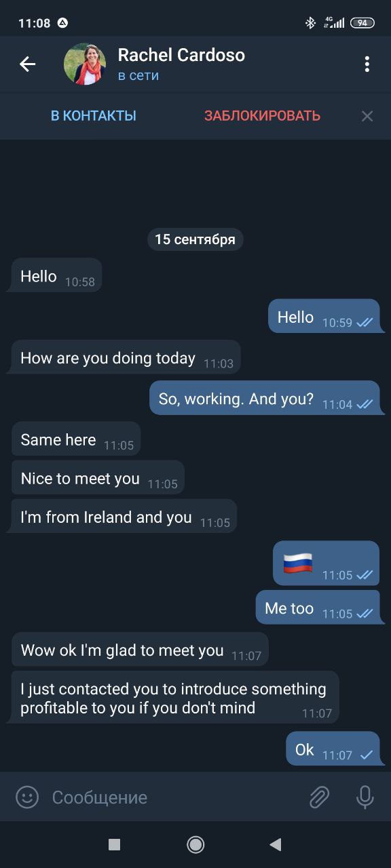
Task: Tap the 'Me too' sent message
Action: pos(318,607)
